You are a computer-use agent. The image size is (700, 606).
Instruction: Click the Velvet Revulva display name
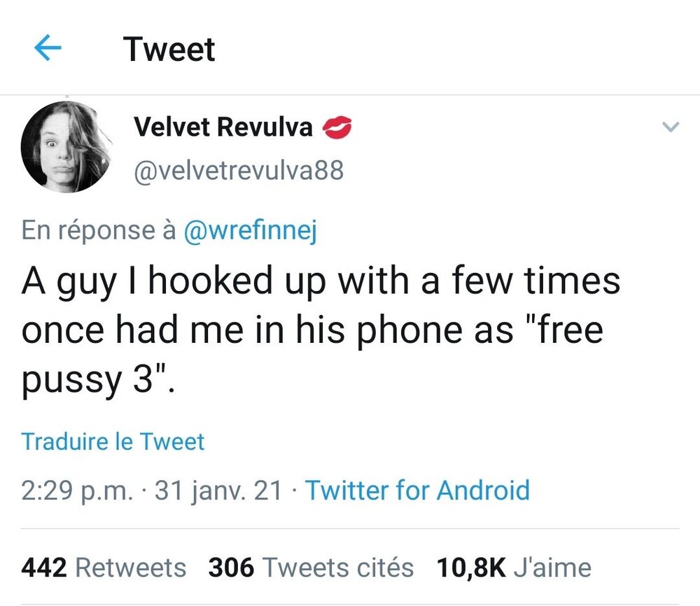(x=223, y=127)
